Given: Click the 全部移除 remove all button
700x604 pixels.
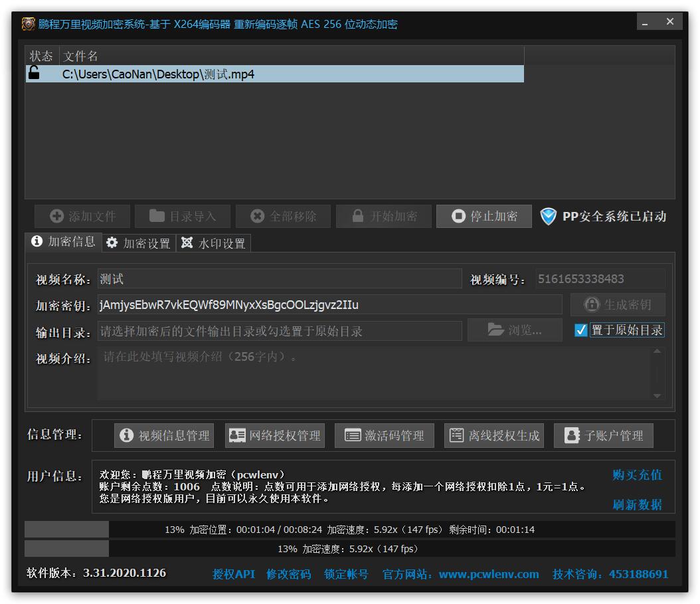Looking at the screenshot, I should tap(283, 217).
